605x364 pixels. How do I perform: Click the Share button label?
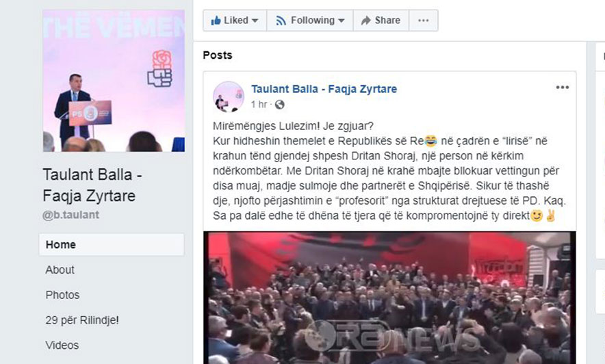click(387, 21)
